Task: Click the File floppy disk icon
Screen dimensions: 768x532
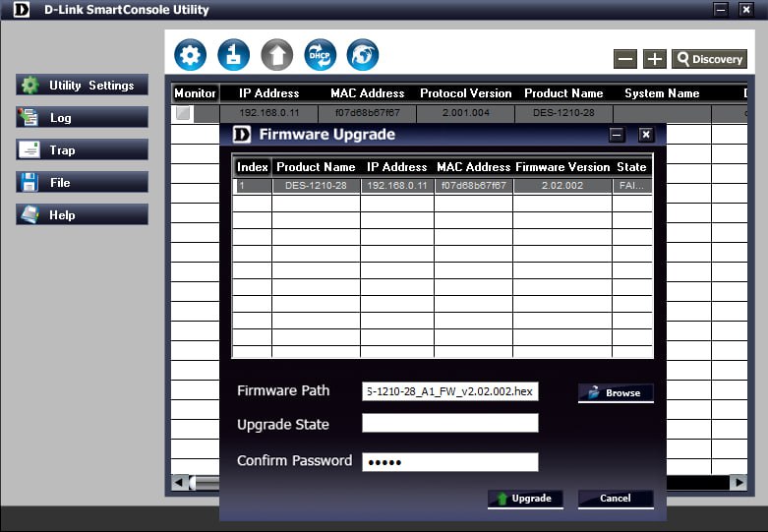Action: pos(29,182)
